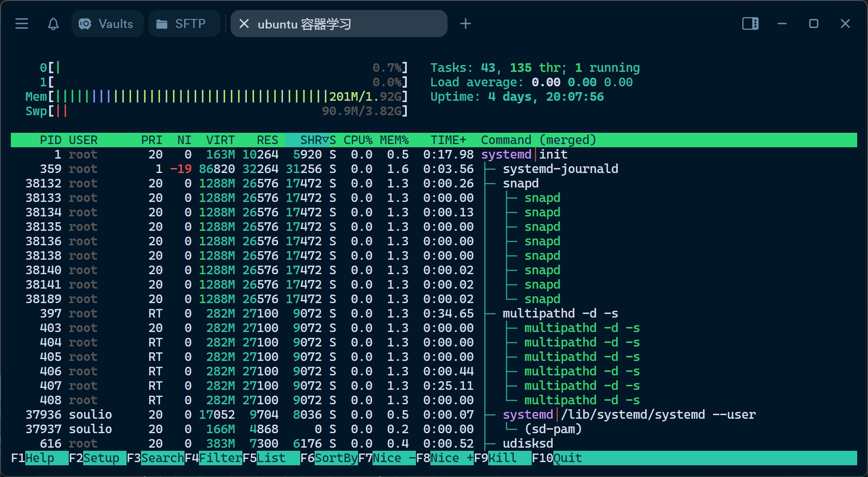This screenshot has height=477, width=868.
Task: Select snapd thread with PID 38134
Action: point(434,212)
